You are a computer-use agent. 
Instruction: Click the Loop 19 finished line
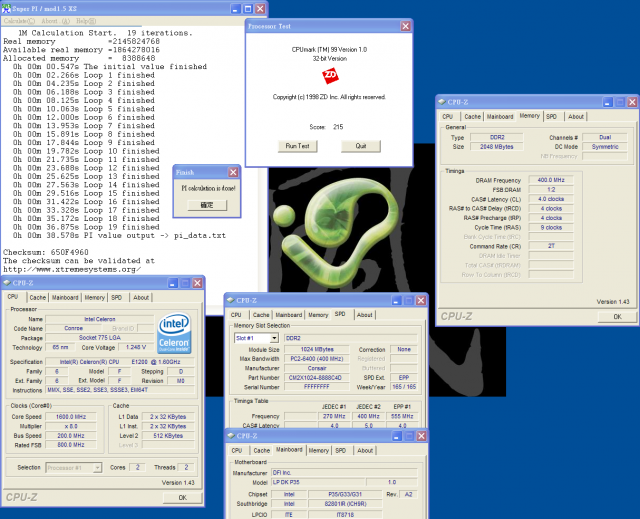click(x=86, y=227)
